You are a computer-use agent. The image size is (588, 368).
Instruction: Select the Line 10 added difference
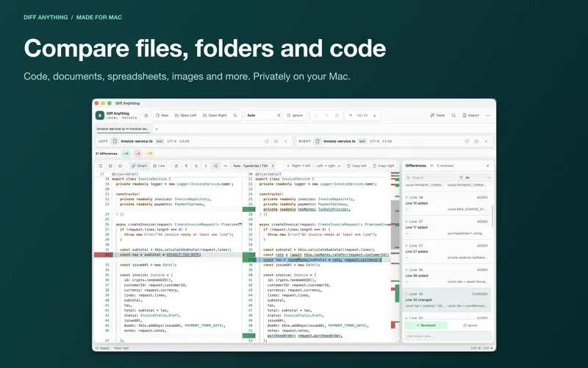click(447, 203)
